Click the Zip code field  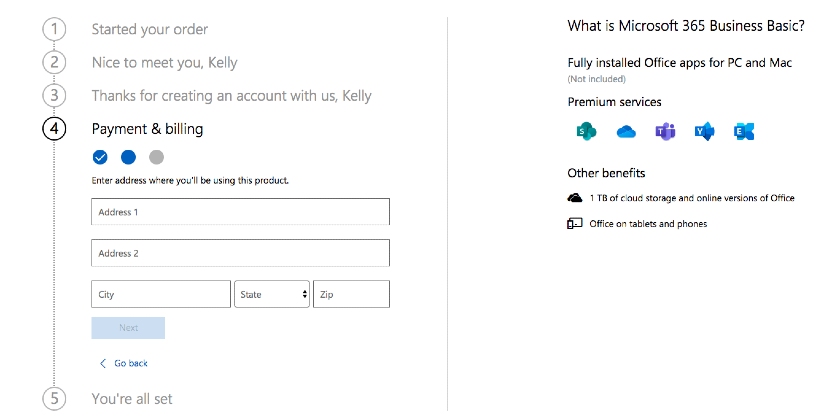click(x=351, y=294)
